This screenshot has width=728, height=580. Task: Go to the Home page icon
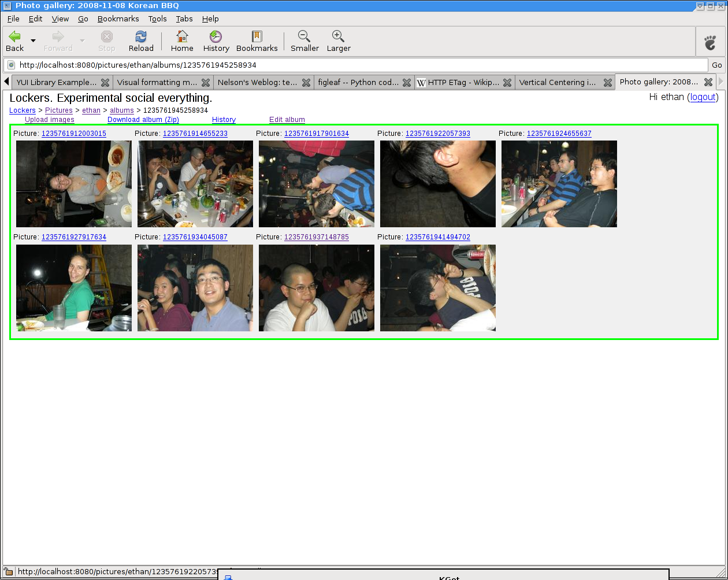[182, 41]
